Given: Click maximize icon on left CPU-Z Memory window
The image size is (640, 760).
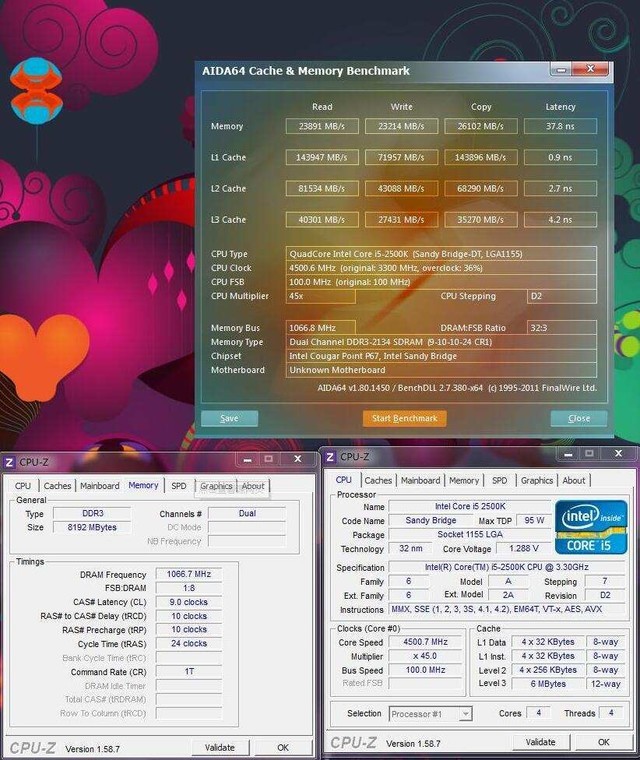Looking at the screenshot, I should tap(269, 459).
